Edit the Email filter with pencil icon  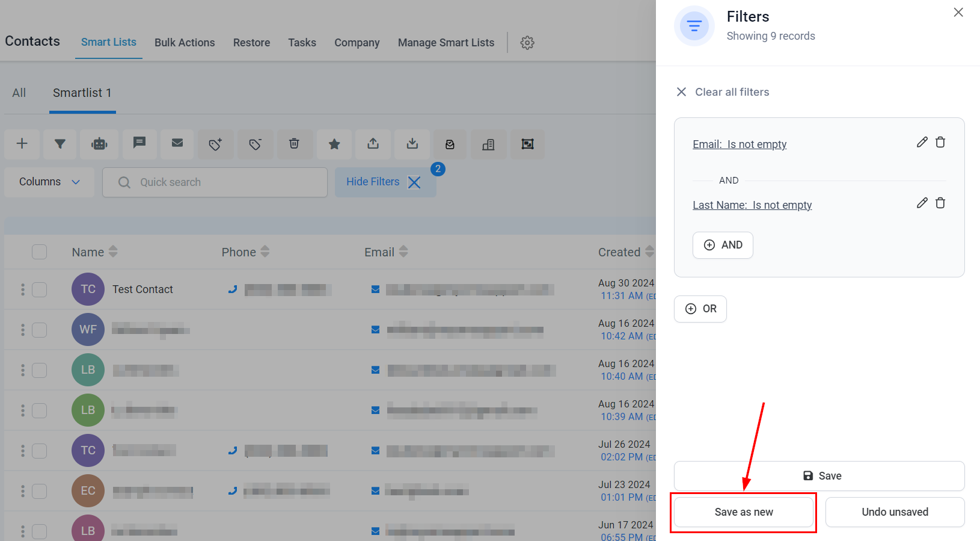click(922, 142)
